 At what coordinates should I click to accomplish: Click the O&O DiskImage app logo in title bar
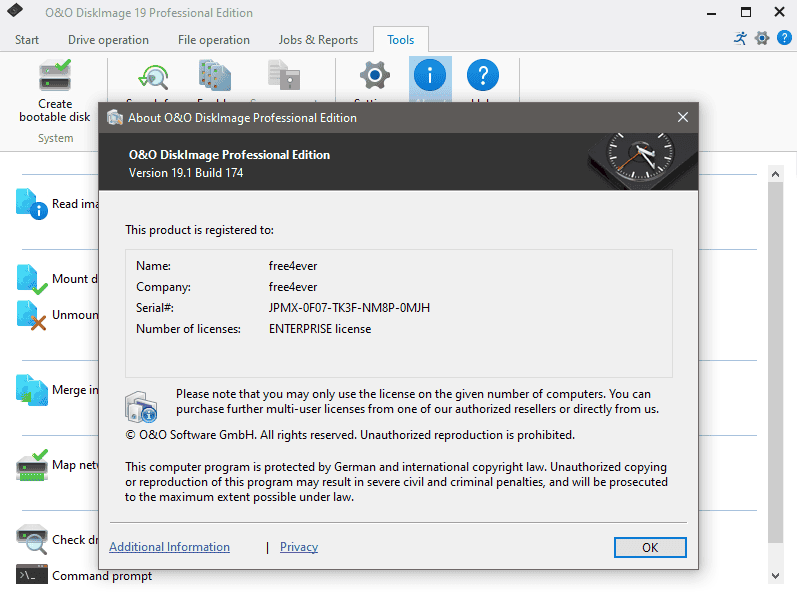click(x=15, y=10)
